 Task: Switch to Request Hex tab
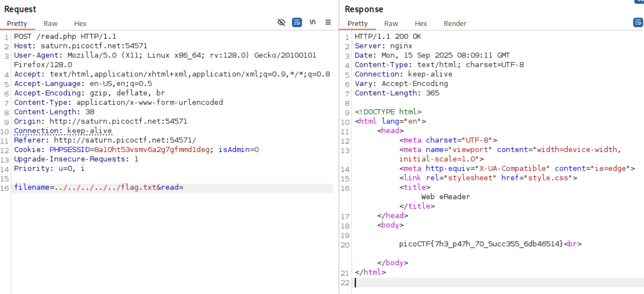pyautogui.click(x=80, y=24)
